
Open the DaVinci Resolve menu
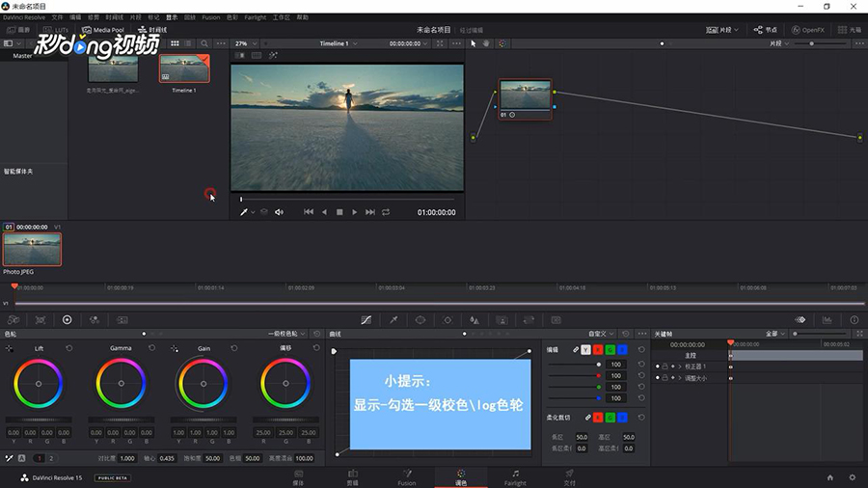click(x=24, y=17)
